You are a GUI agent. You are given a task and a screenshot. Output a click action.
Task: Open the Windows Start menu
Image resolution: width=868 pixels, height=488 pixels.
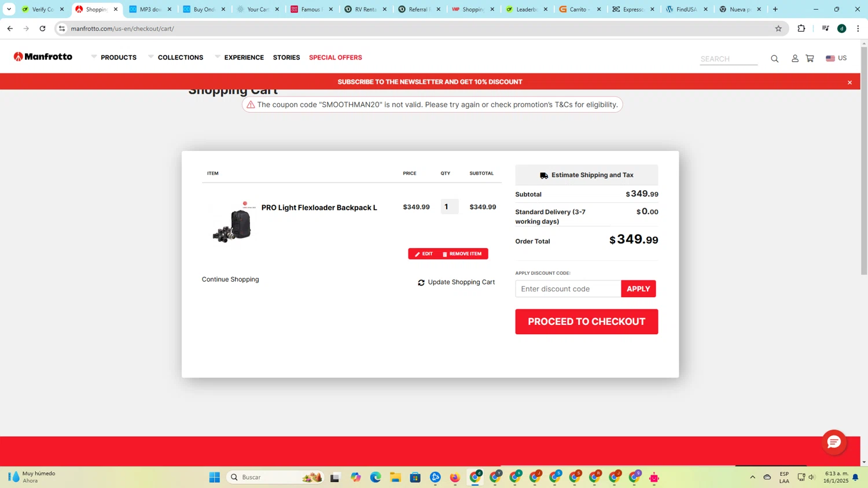[215, 477]
